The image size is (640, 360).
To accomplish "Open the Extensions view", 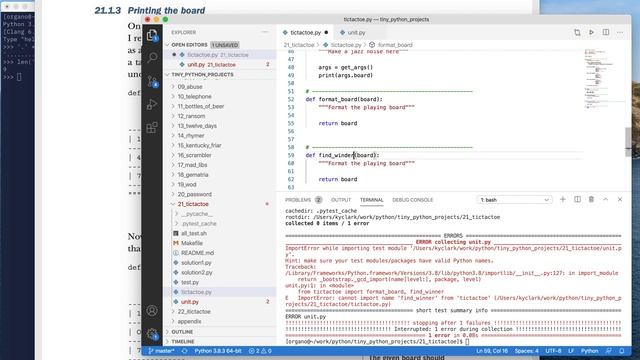I will click(152, 128).
